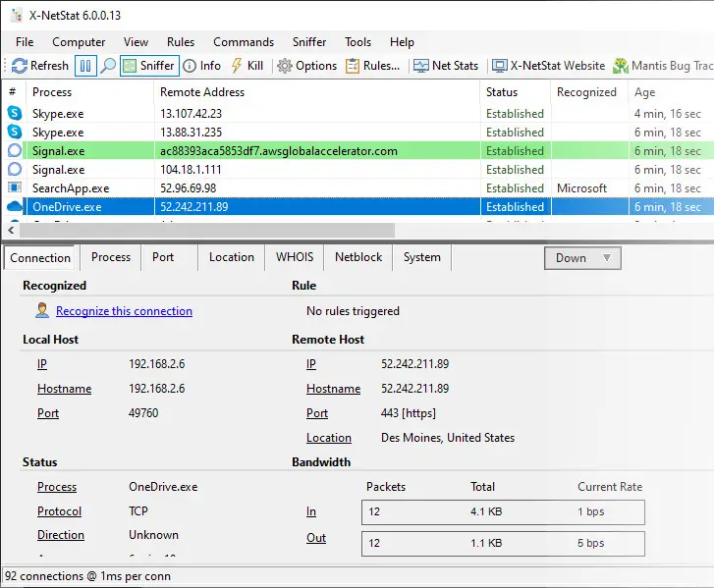The height and width of the screenshot is (588, 714).
Task: Expand the Down dropdown arrow
Action: coord(607,257)
